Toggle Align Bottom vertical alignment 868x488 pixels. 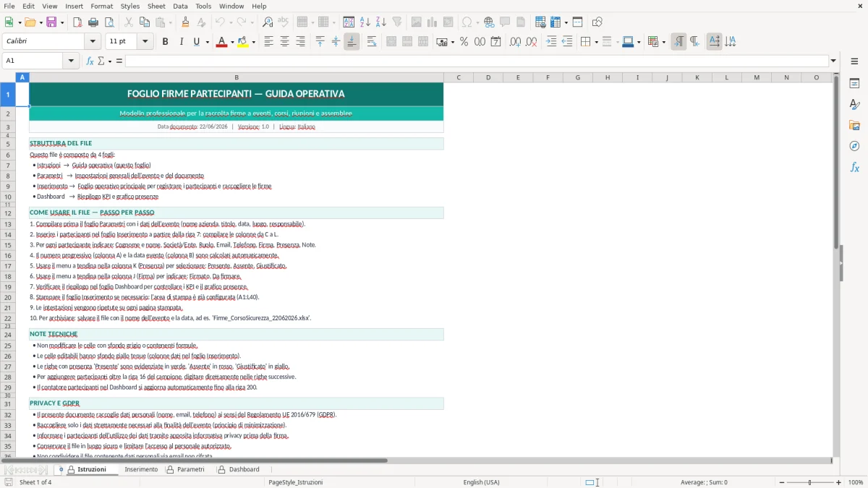[352, 42]
